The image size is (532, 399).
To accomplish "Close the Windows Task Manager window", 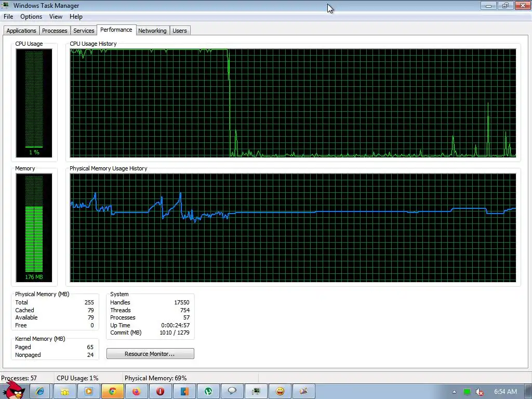I will coord(523,5).
